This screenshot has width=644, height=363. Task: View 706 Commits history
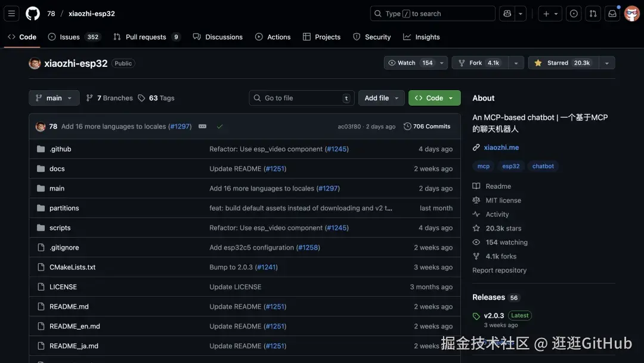(x=427, y=126)
